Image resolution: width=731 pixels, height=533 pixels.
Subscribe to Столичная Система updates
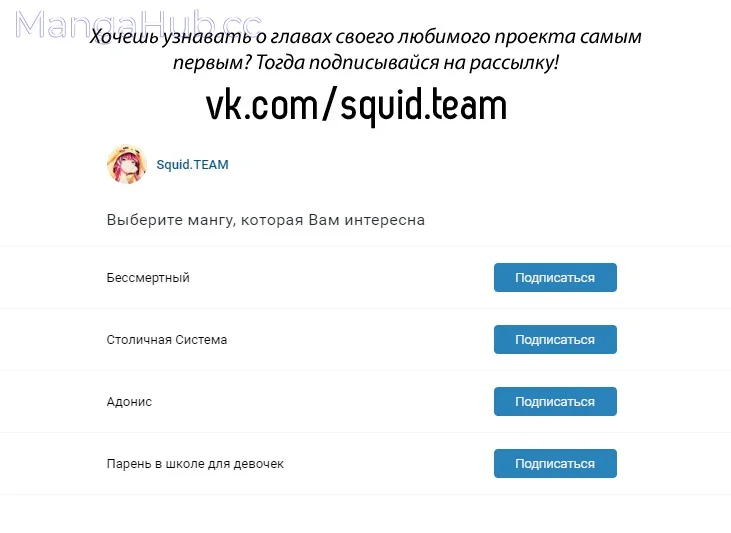tap(555, 339)
